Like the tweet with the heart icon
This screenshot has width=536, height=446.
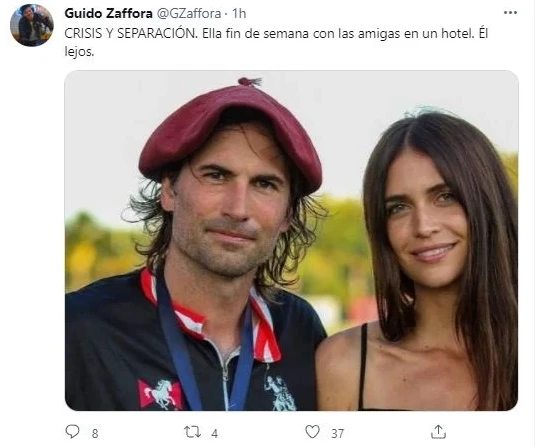[x=312, y=432]
